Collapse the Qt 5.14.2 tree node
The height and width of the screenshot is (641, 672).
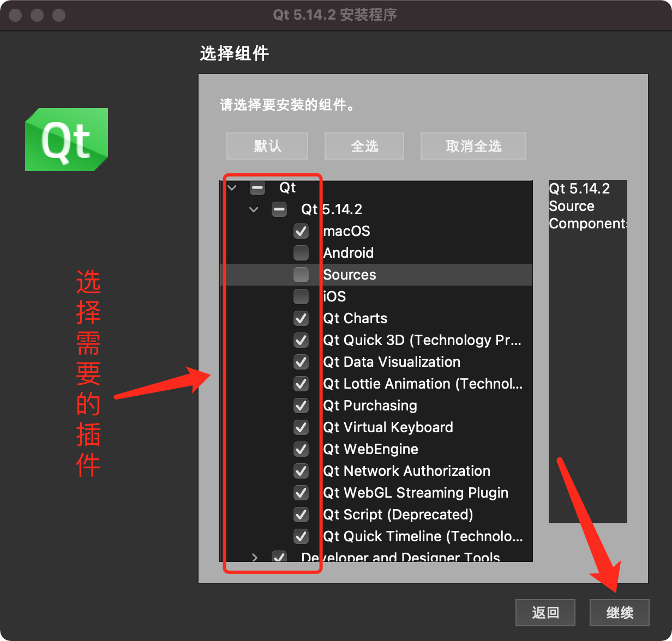tap(253, 209)
